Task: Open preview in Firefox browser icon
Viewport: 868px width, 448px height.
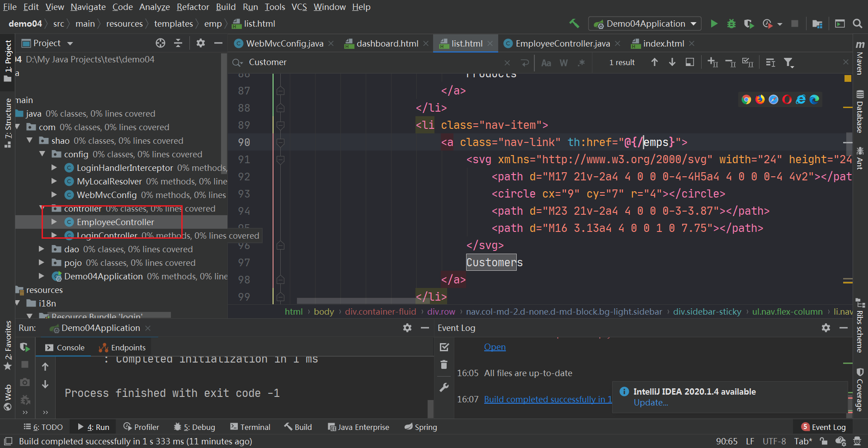Action: click(760, 99)
